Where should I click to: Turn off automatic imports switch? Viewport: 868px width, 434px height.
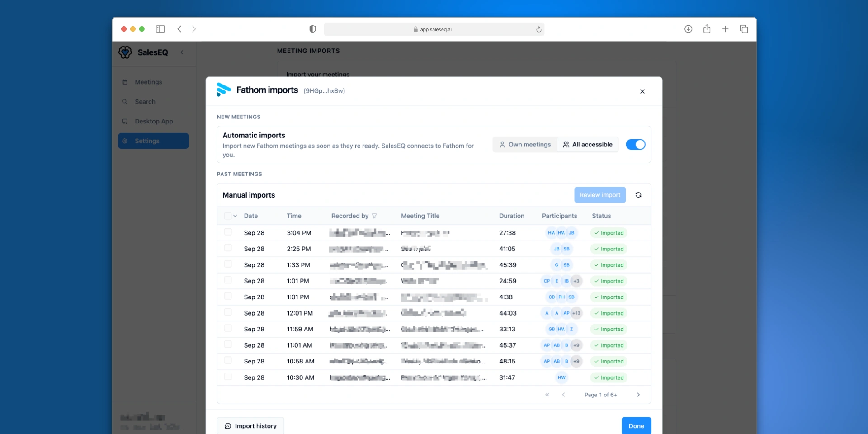[636, 145]
